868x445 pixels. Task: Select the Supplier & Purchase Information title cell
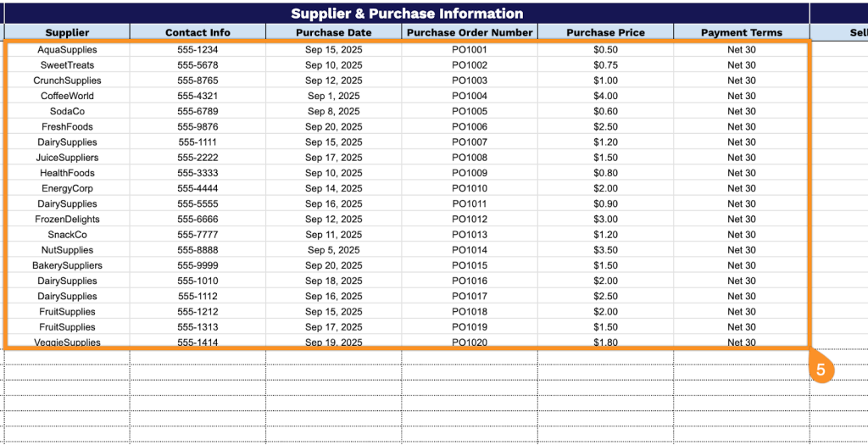pyautogui.click(x=407, y=14)
